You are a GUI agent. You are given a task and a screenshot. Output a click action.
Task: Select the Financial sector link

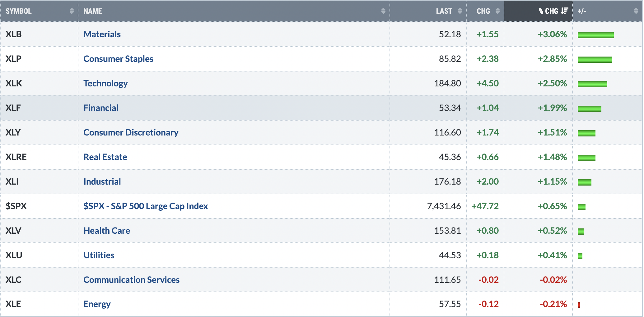coord(101,108)
